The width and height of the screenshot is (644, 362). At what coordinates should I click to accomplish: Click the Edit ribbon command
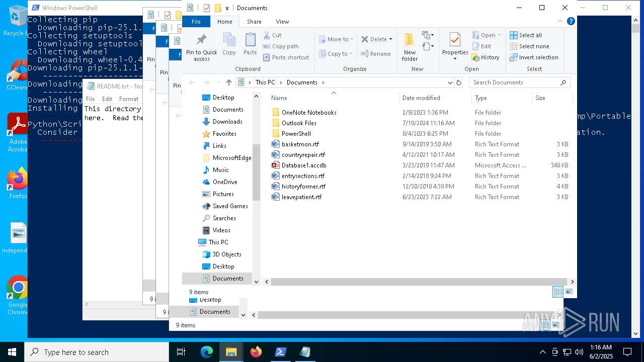[x=481, y=46]
